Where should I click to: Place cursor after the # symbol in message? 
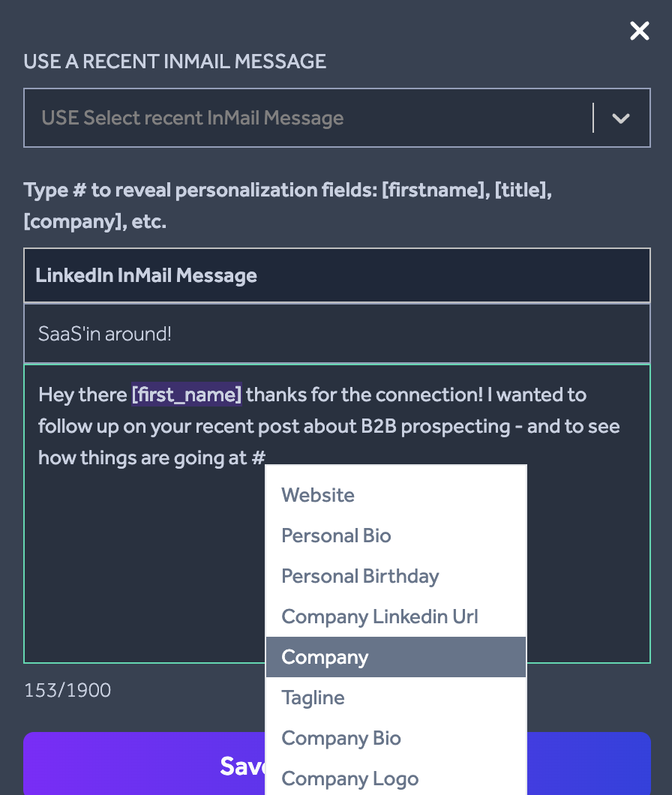266,457
